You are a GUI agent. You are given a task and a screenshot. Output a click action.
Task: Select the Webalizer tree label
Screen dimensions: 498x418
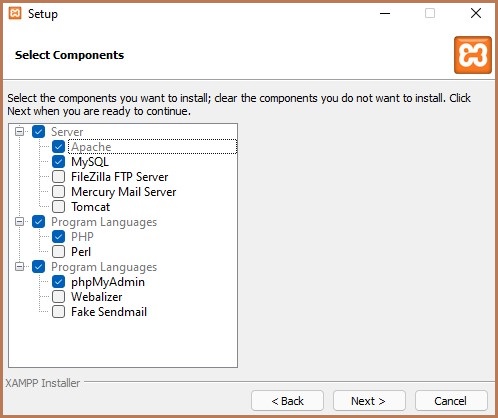96,297
